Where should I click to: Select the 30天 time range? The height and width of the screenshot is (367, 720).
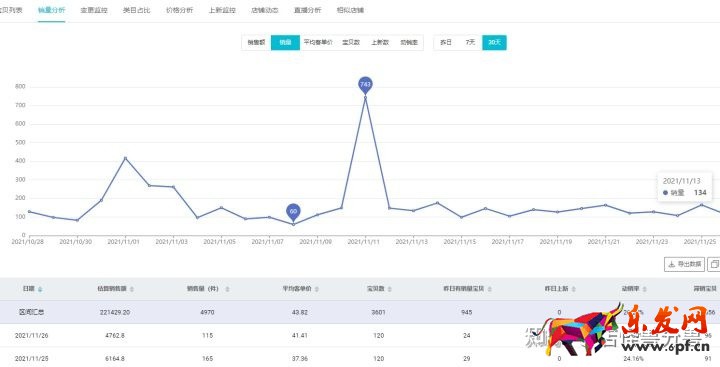pos(494,43)
